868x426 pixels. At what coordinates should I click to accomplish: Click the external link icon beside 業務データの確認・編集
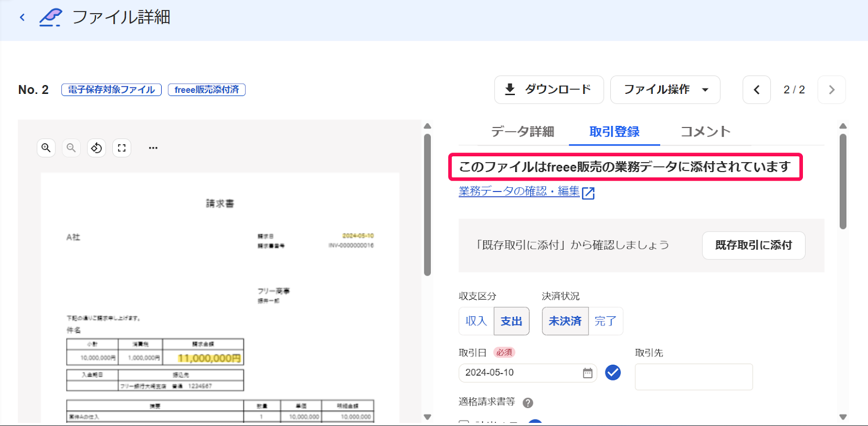coord(588,193)
